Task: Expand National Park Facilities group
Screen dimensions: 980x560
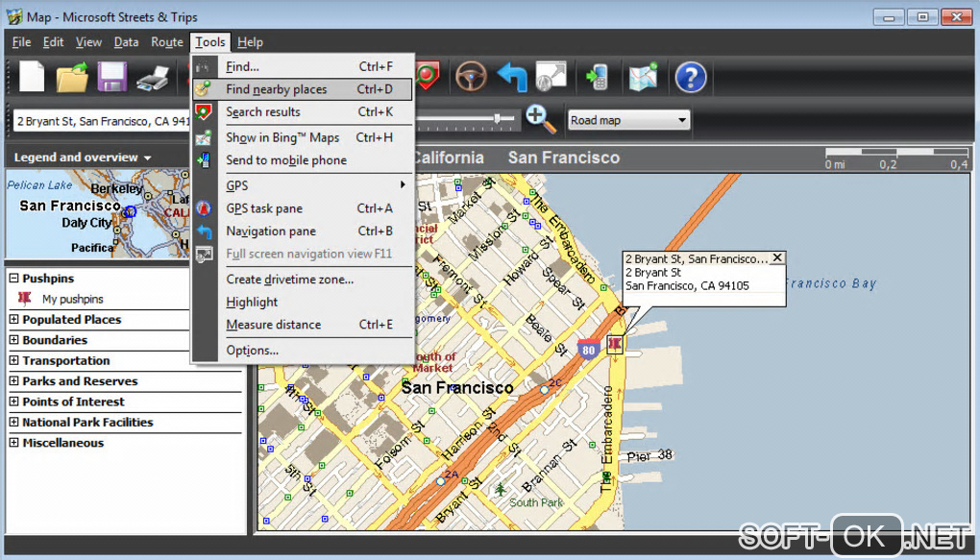Action: point(13,422)
